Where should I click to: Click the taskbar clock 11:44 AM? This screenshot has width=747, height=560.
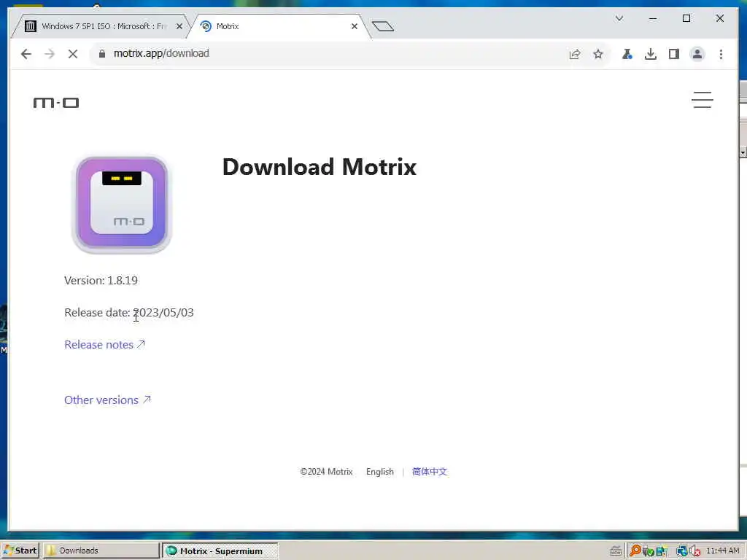(722, 551)
